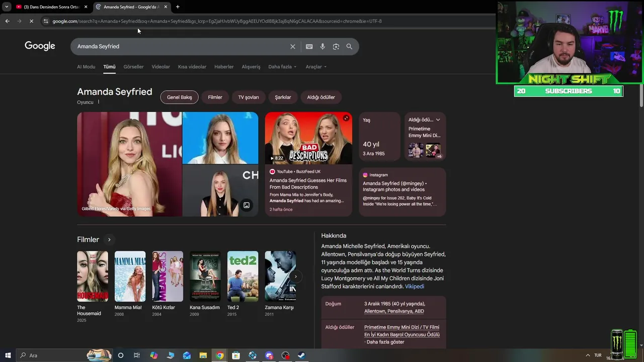Image resolution: width=644 pixels, height=362 pixels.
Task: Select the TV şovları chip
Action: pyautogui.click(x=249, y=97)
